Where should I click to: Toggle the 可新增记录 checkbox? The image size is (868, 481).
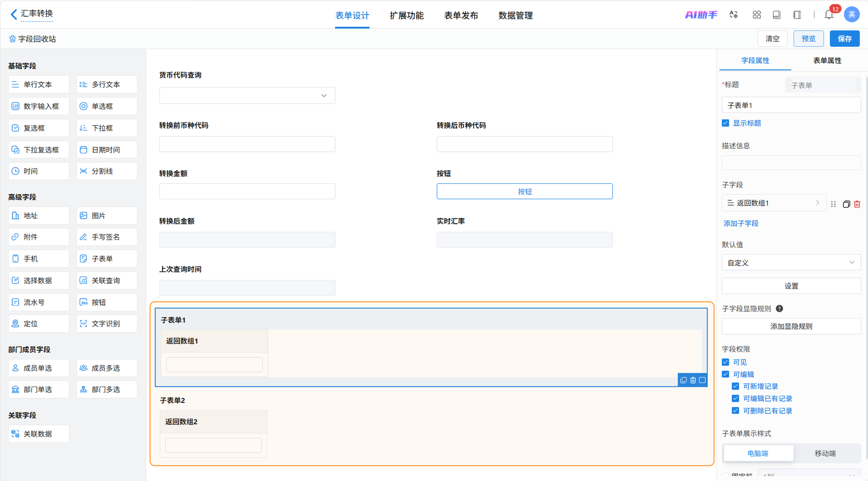pos(736,386)
